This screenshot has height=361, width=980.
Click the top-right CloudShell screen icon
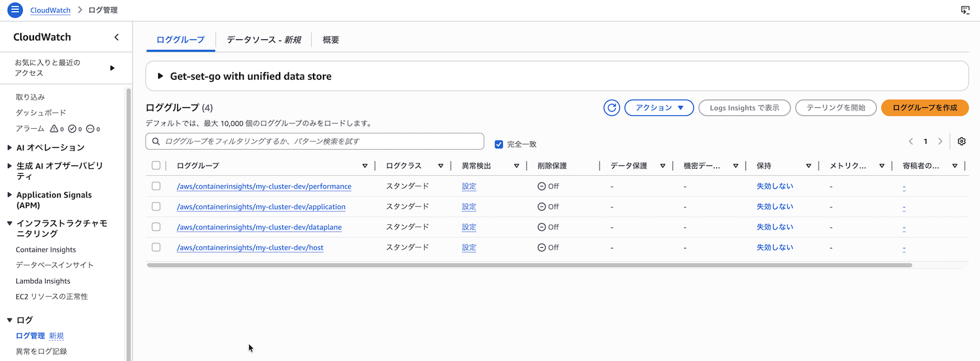pyautogui.click(x=965, y=10)
